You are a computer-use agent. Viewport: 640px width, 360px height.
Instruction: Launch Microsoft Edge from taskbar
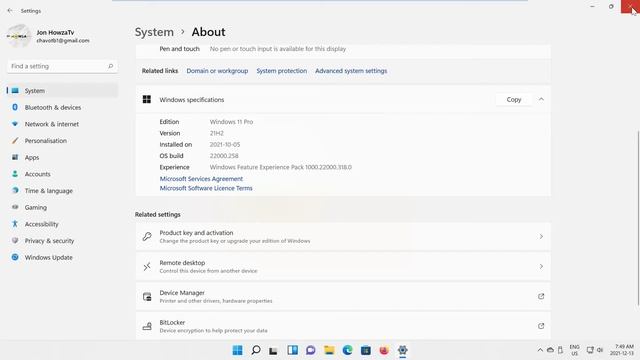pyautogui.click(x=347, y=350)
